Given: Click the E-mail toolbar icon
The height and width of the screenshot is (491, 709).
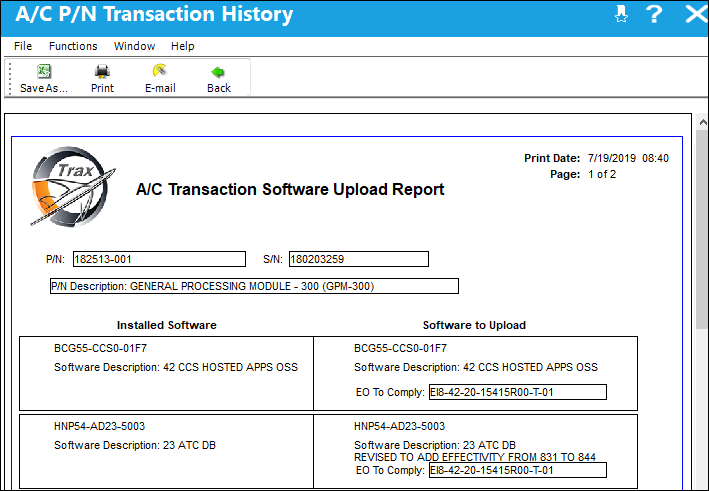Looking at the screenshot, I should coord(160,71).
